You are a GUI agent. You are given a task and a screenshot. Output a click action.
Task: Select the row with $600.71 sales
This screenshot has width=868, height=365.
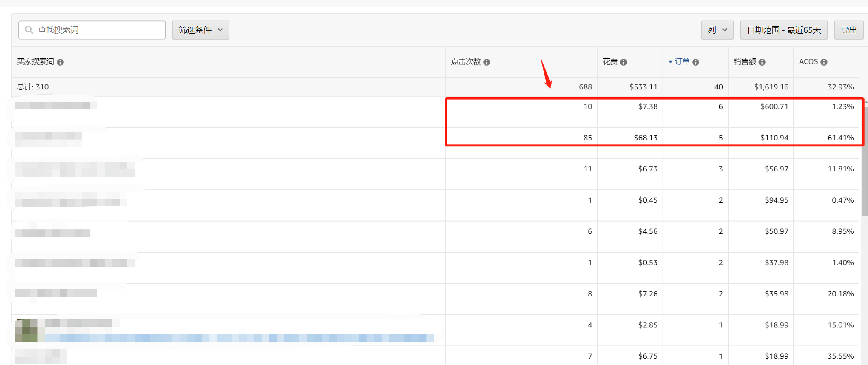point(774,107)
